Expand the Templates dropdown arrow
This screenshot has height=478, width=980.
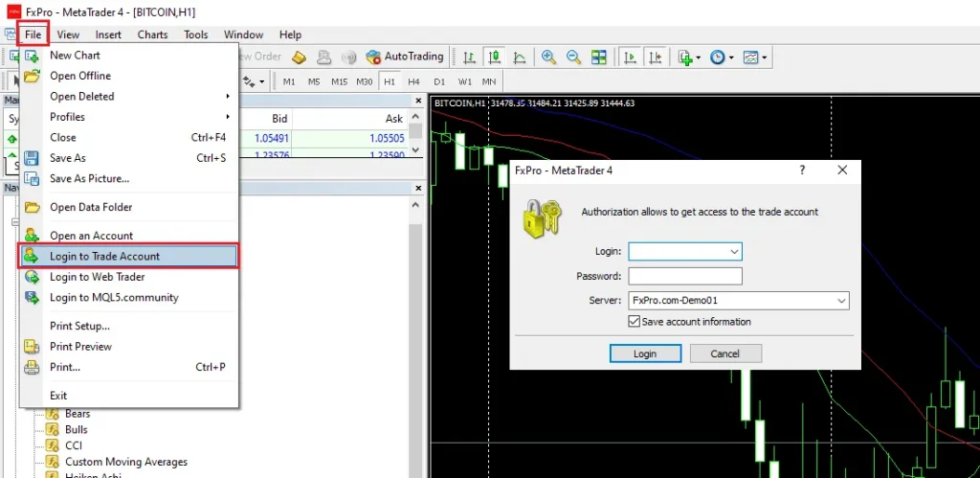[x=764, y=57]
